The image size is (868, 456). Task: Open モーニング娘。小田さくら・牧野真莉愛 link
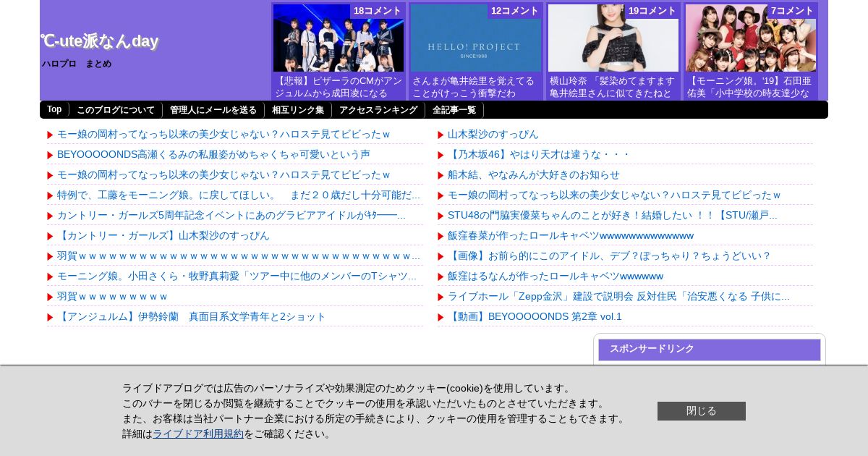pyautogui.click(x=237, y=276)
